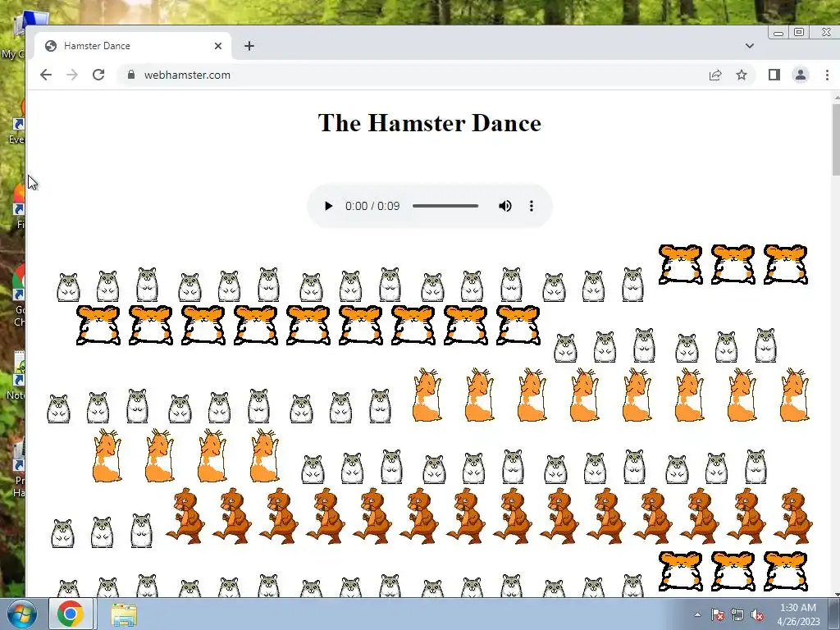Open Action Center flag tray icon

click(x=717, y=615)
